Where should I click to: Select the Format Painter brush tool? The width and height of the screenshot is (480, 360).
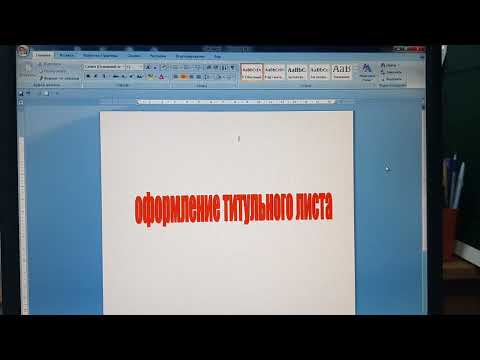coord(59,78)
